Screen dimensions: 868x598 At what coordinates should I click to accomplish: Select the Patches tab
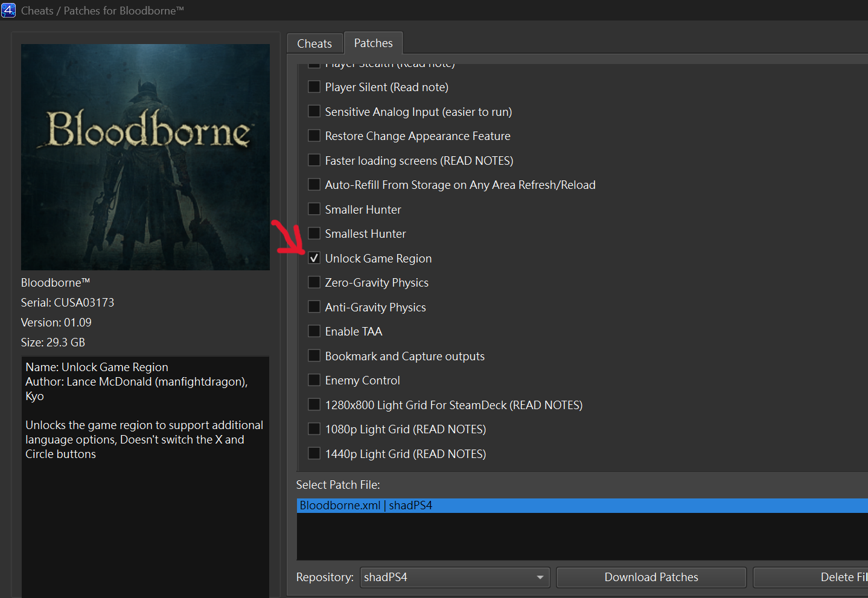(373, 43)
